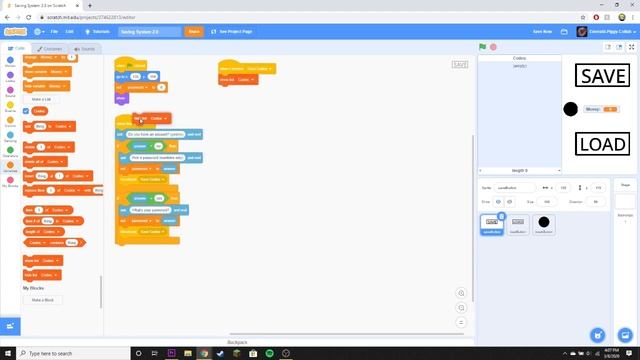The width and height of the screenshot is (640, 360).
Task: Open list dropdown on 'hide list Codes' palette block
Action: (x=56, y=275)
